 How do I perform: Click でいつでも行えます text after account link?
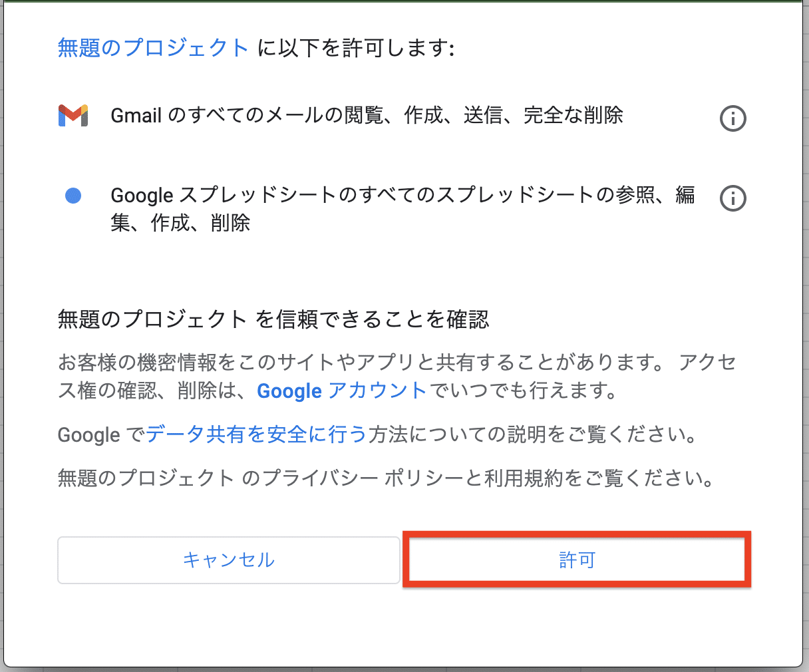click(x=524, y=391)
